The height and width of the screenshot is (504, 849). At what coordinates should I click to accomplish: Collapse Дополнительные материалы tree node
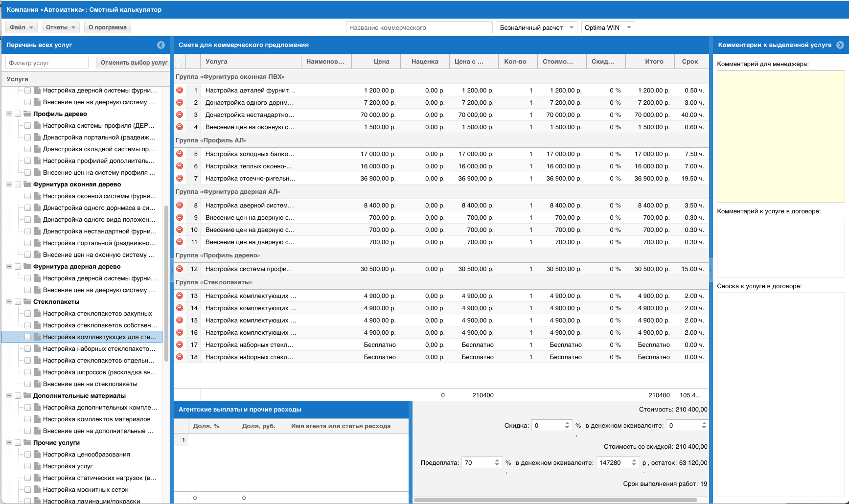coord(9,396)
